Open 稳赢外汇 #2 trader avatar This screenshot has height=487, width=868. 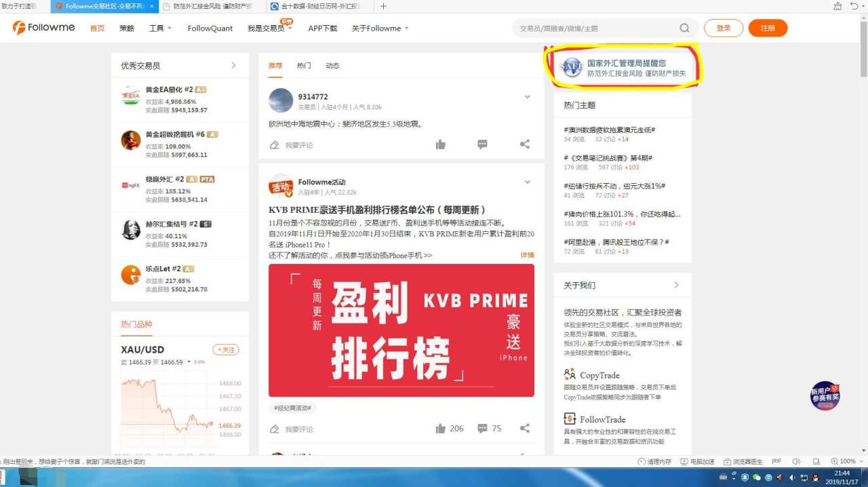tap(131, 185)
